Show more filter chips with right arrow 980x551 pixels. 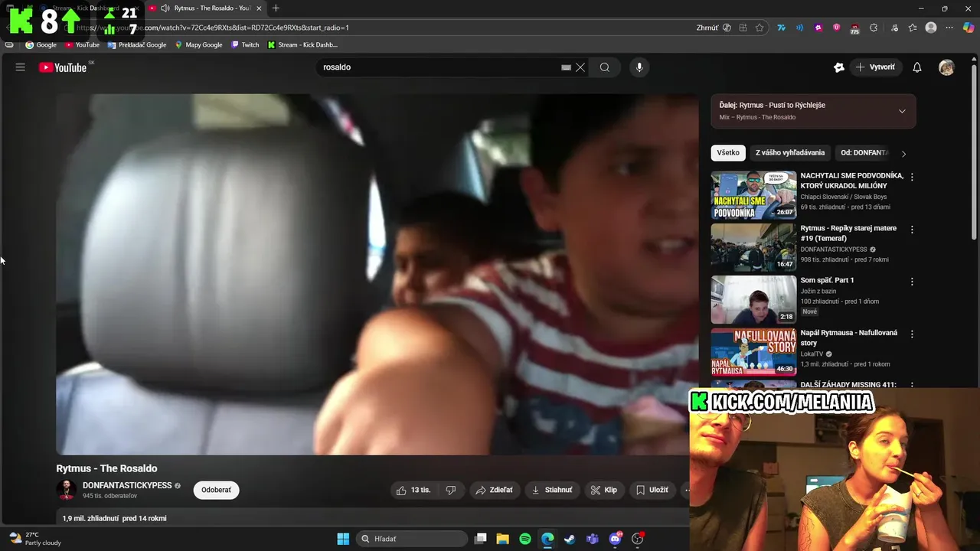click(x=903, y=153)
